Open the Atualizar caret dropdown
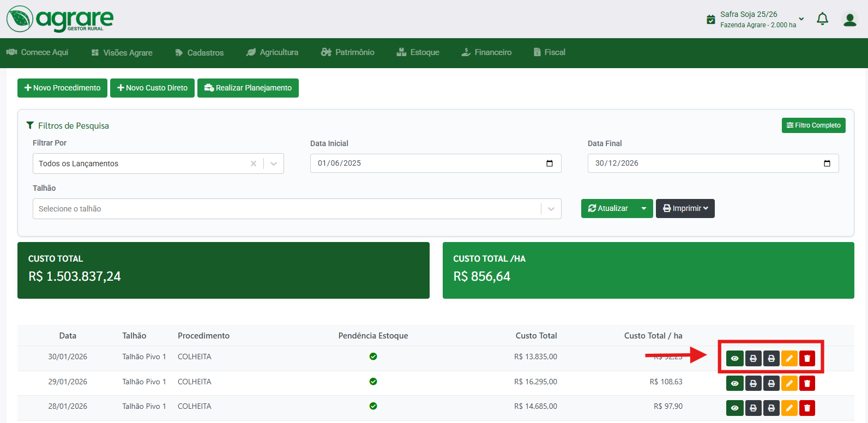The height and width of the screenshot is (423, 868). (x=644, y=208)
